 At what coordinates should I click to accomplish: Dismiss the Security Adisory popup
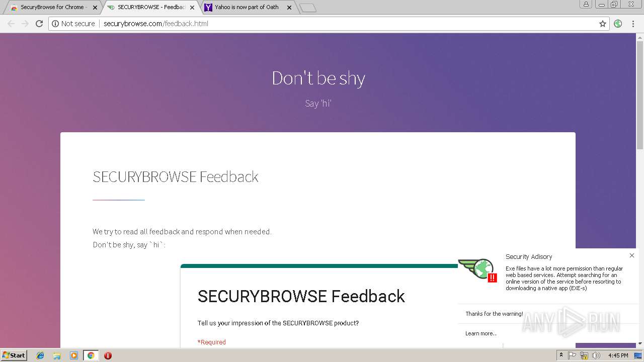[632, 255]
